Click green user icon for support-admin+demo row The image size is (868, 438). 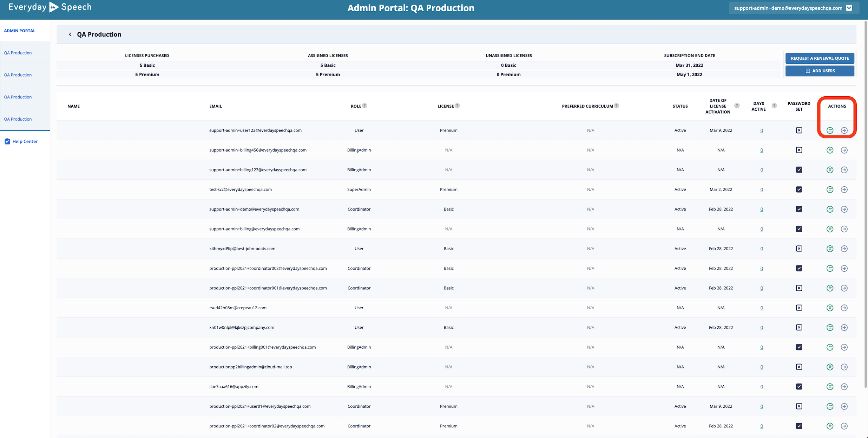pyautogui.click(x=830, y=209)
